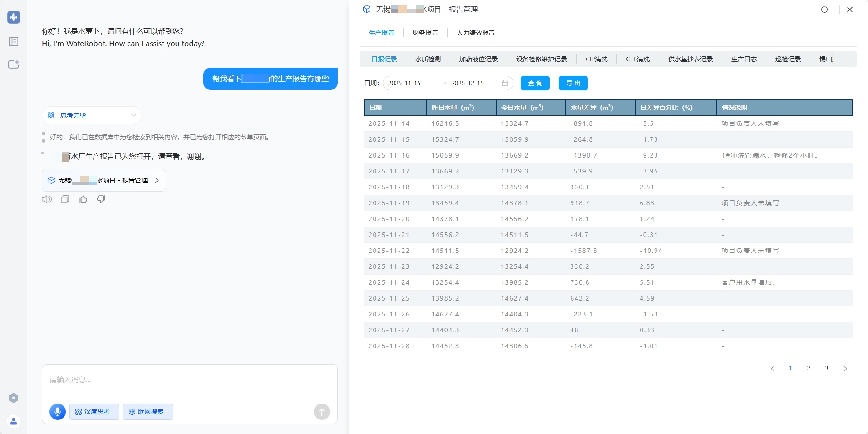Export data with 导出 button
The image size is (868, 434).
(573, 83)
